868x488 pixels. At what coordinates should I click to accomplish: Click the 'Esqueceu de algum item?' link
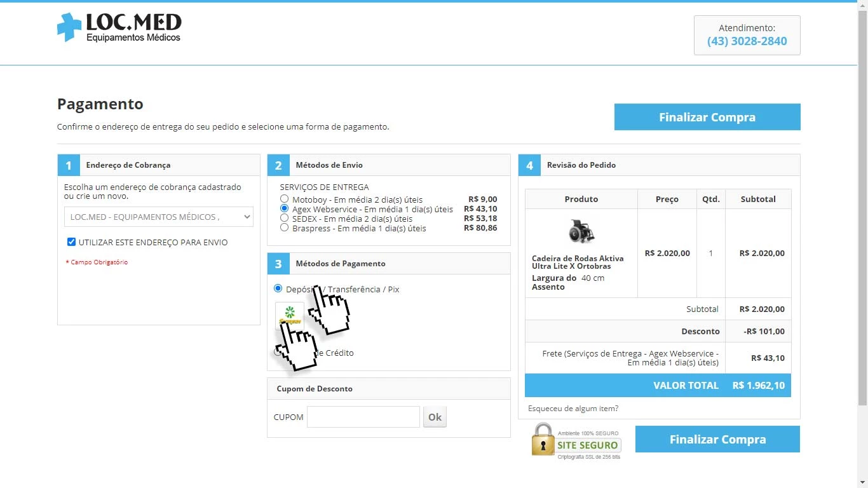(573, 409)
